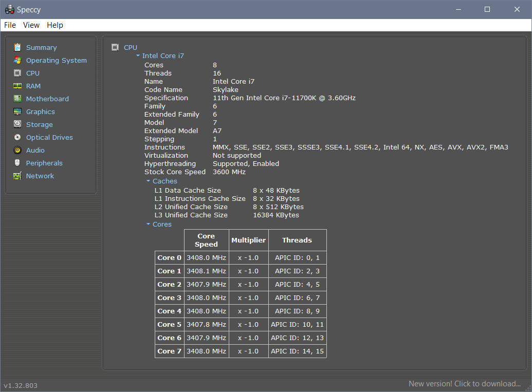Viewport: 532px width, 392px height.
Task: Close the Speccy window
Action: [x=517, y=9]
